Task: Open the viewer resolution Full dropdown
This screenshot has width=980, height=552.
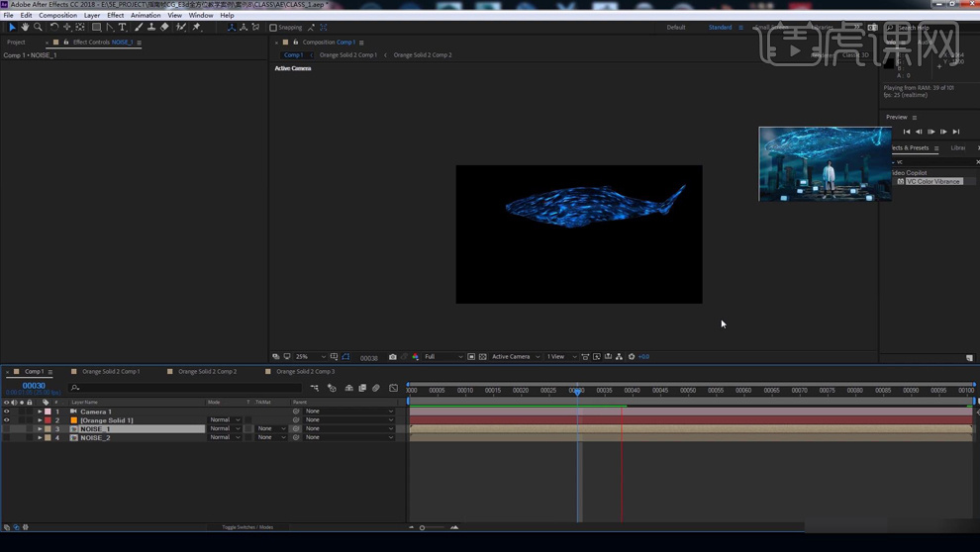Action: point(443,357)
